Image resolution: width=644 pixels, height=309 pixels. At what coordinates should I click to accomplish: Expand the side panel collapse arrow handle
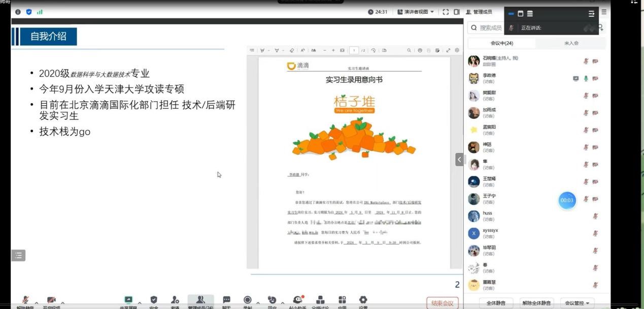pyautogui.click(x=459, y=159)
